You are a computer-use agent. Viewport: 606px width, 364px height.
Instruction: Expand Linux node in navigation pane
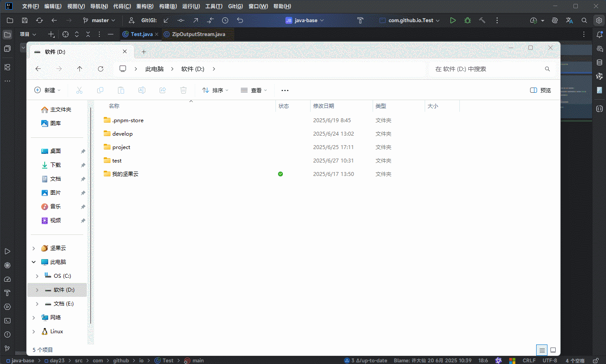(x=34, y=331)
